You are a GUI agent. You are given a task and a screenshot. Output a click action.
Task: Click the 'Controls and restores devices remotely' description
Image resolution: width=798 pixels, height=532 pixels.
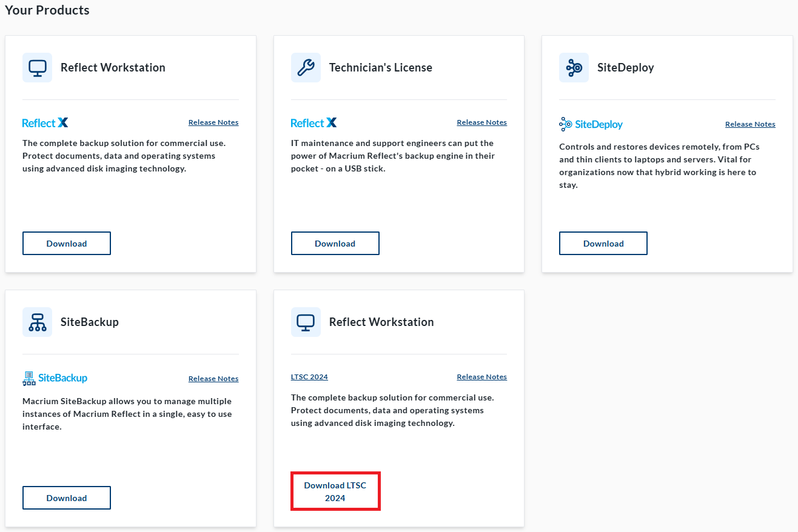659,166
